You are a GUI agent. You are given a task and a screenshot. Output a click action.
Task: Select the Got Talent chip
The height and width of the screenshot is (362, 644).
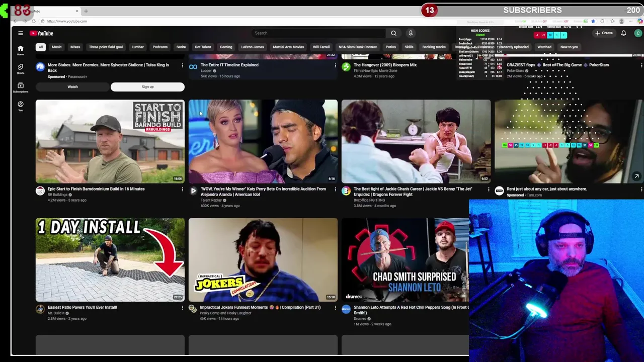pos(203,47)
